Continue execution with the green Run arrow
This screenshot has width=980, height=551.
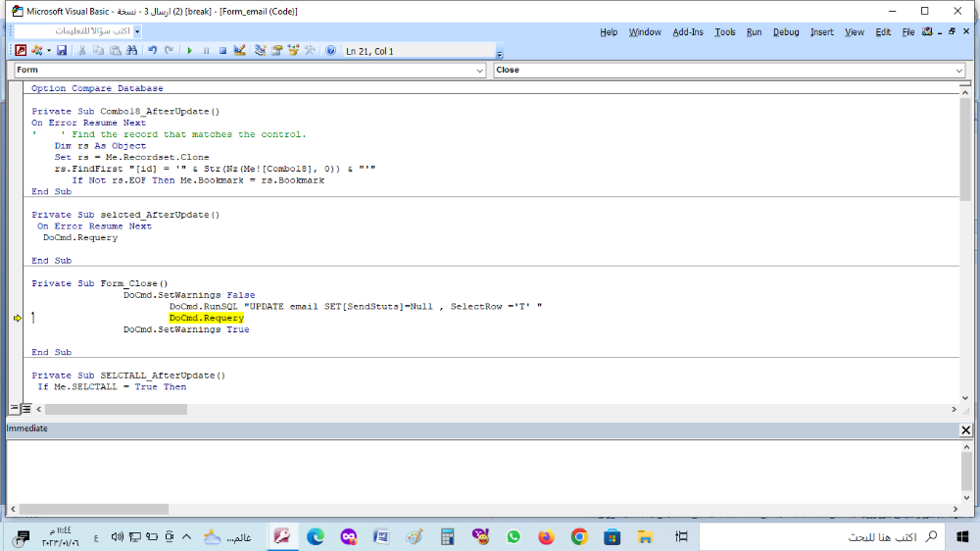189,51
